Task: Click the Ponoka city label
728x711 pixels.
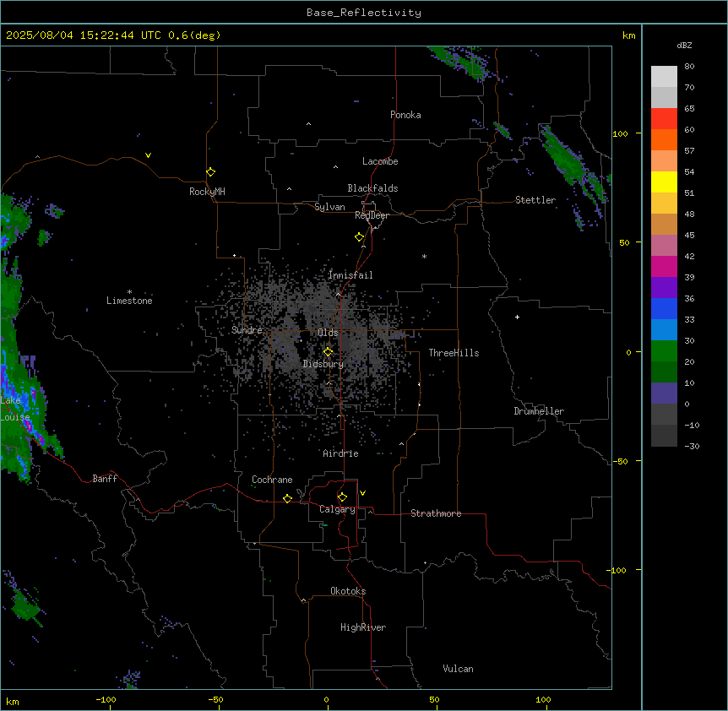Action: [x=405, y=115]
